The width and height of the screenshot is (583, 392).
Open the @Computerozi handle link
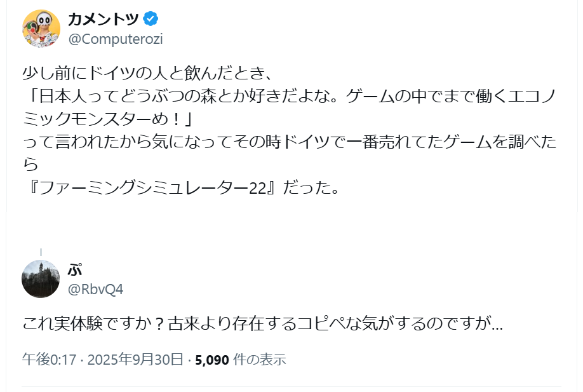(115, 39)
